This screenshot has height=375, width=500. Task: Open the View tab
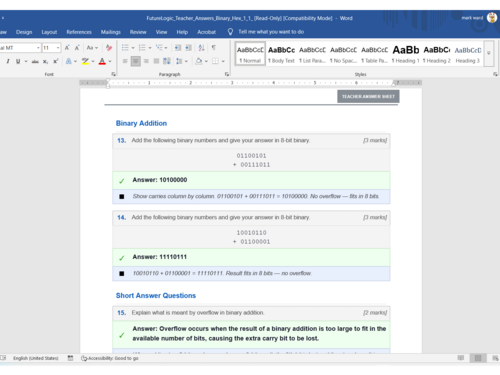coord(161,32)
